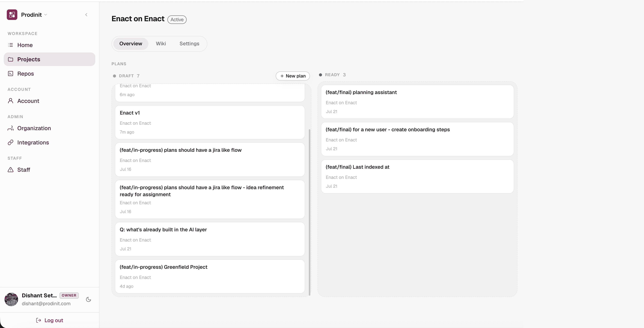Screen dimensions: 644x328
Task: Click the Staff warning triangle icon
Action: pos(11,170)
